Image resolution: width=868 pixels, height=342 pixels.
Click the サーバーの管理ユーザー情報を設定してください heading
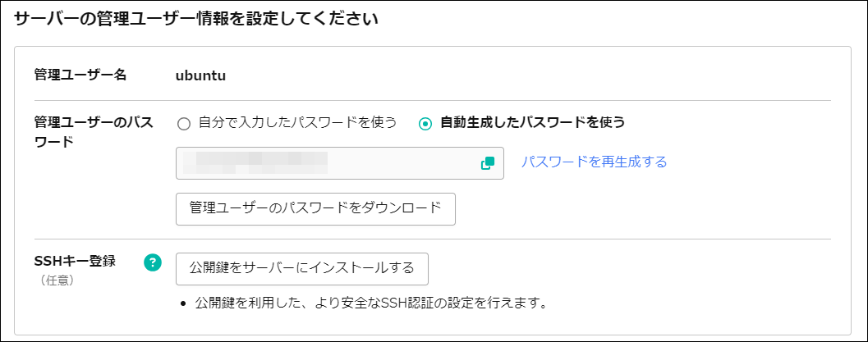click(x=196, y=21)
